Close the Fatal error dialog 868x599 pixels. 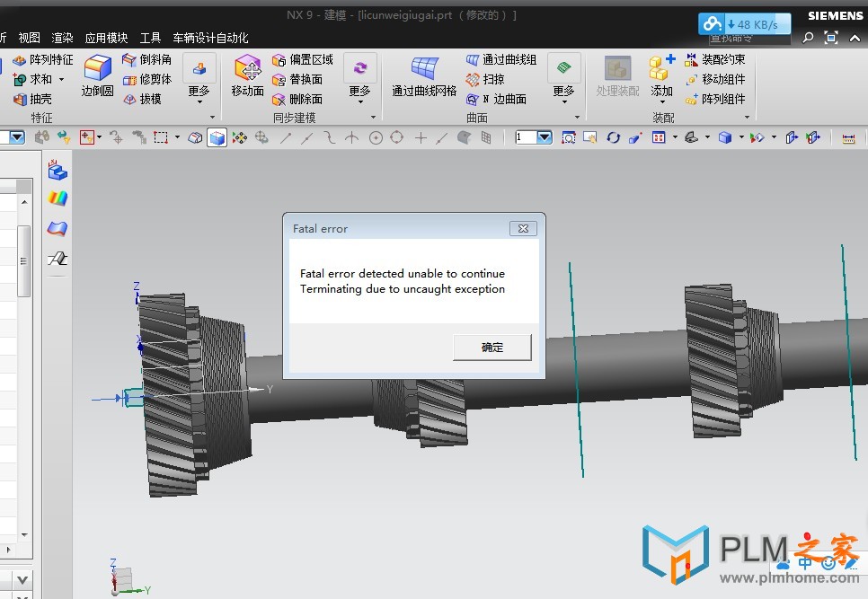click(x=523, y=228)
